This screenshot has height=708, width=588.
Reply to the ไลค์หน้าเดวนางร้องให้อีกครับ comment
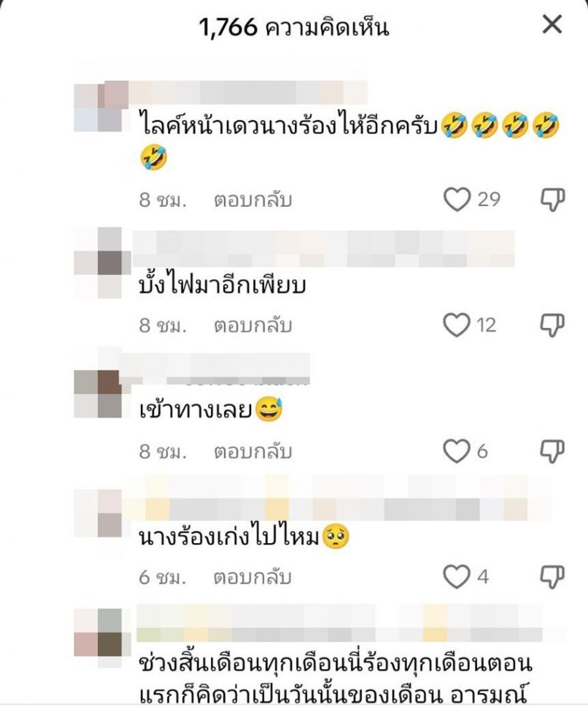[x=253, y=200]
